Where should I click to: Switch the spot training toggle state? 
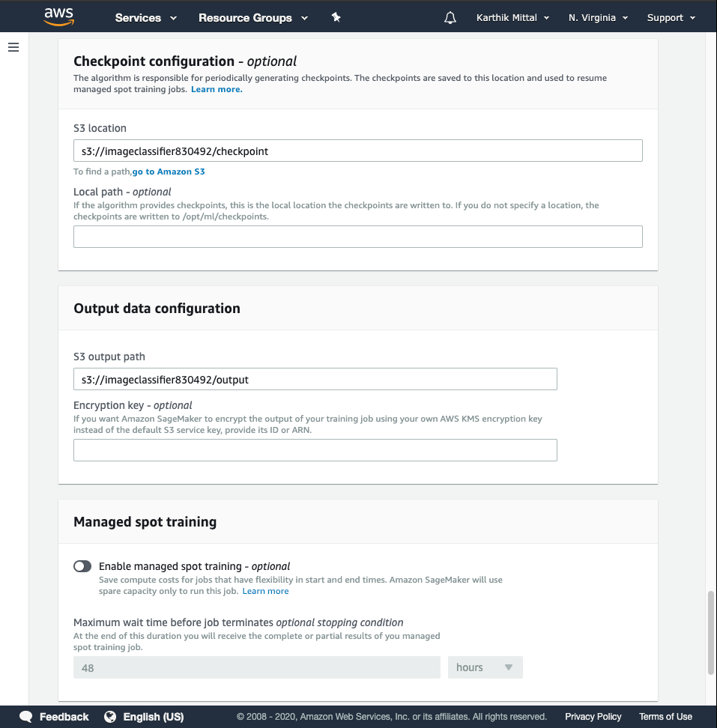coord(82,566)
